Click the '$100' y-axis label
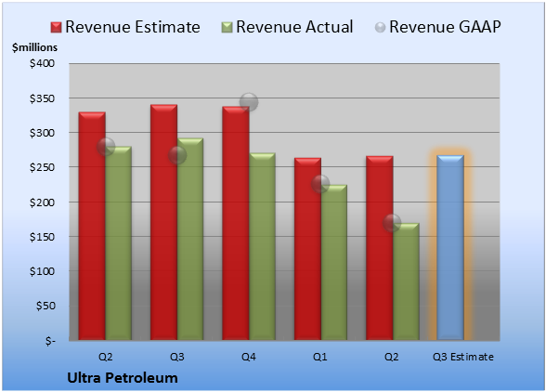This screenshot has height=392, width=546. 43,271
